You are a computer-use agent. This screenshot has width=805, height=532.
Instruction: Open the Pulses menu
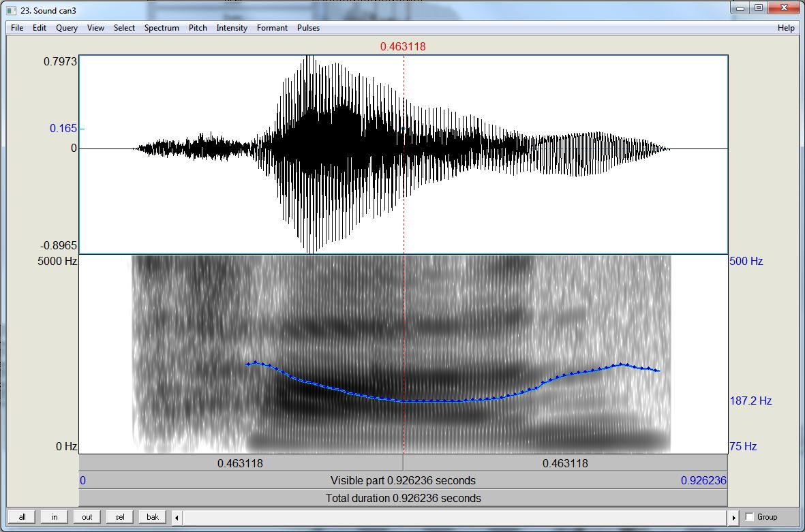308,28
